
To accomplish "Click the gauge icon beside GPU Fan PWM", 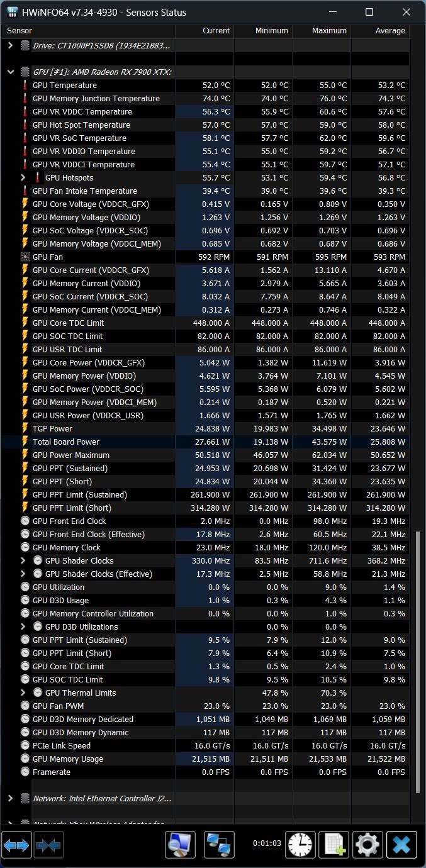I will pos(25,706).
